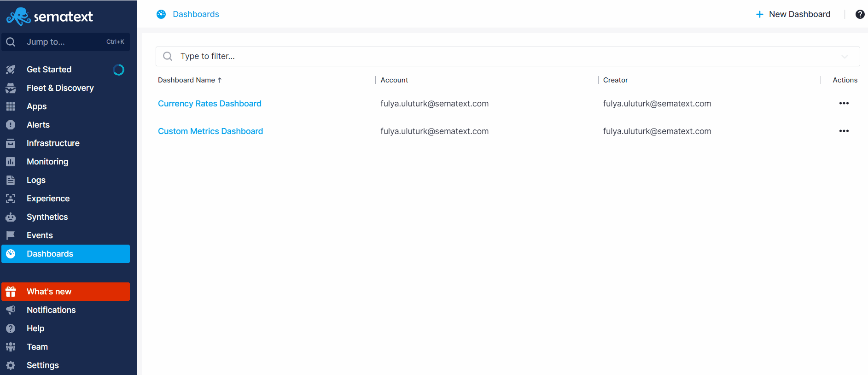Click the Dashboards gauge icon in sidebar
The height and width of the screenshot is (375, 868).
pyautogui.click(x=11, y=254)
